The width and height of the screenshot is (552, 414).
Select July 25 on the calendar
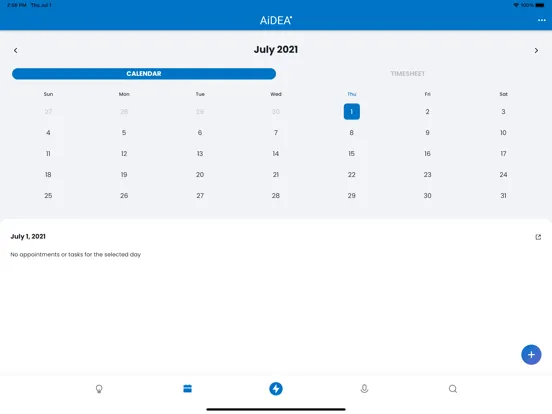tap(48, 195)
